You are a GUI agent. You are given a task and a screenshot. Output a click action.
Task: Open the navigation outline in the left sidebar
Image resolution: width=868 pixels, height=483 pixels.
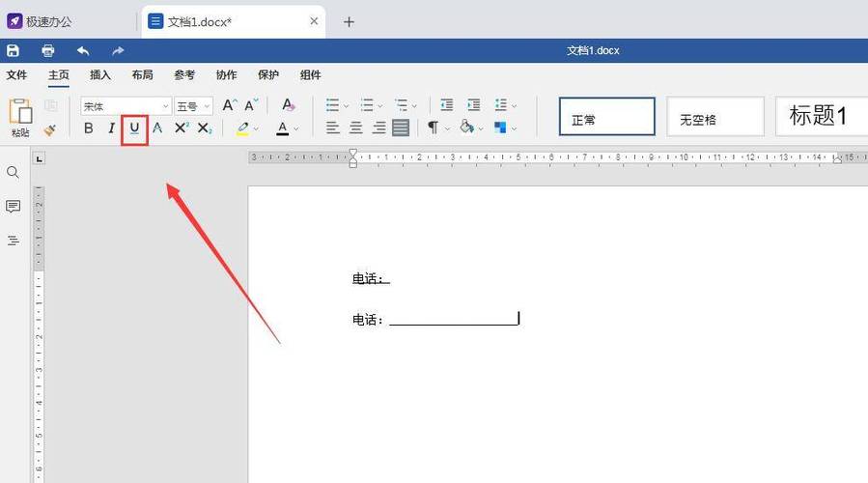click(x=14, y=241)
